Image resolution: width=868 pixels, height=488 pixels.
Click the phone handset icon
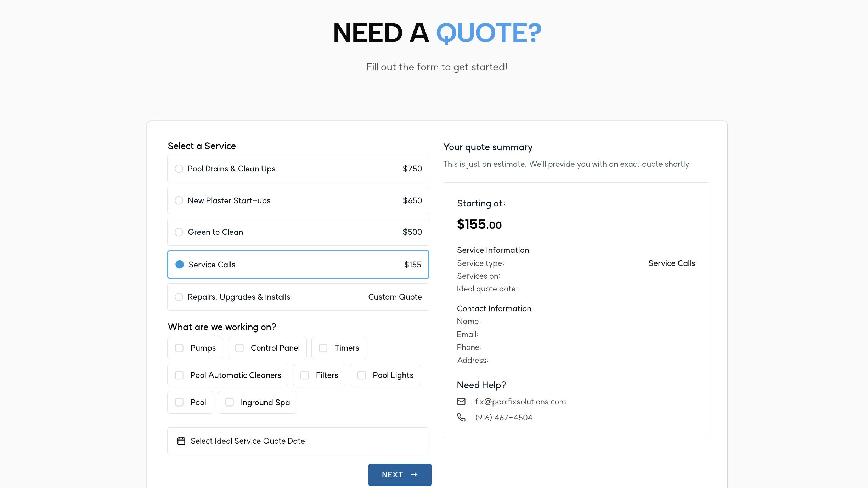pos(461,418)
